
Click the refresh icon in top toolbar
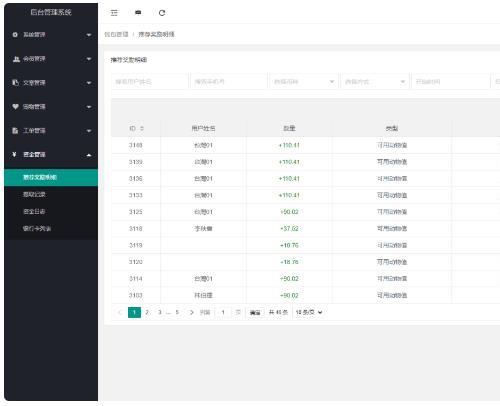(x=162, y=13)
